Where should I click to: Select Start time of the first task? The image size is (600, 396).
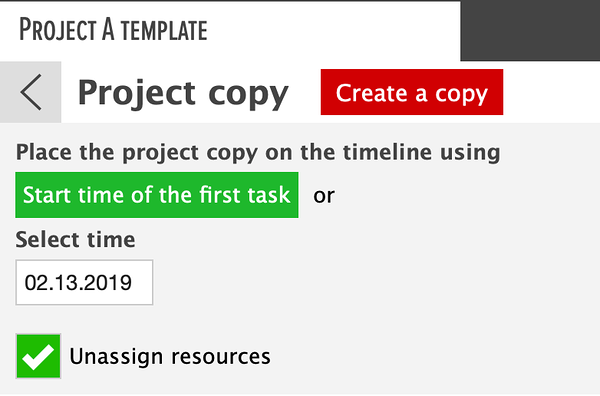[157, 195]
